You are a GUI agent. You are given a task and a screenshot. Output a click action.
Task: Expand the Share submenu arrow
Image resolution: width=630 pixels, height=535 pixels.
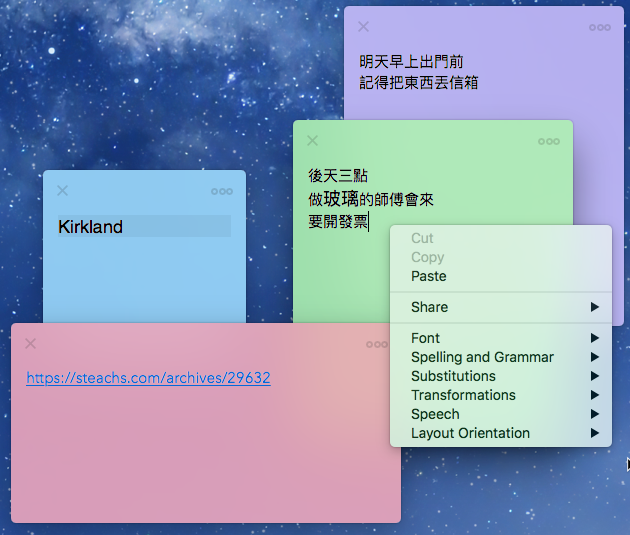click(595, 307)
